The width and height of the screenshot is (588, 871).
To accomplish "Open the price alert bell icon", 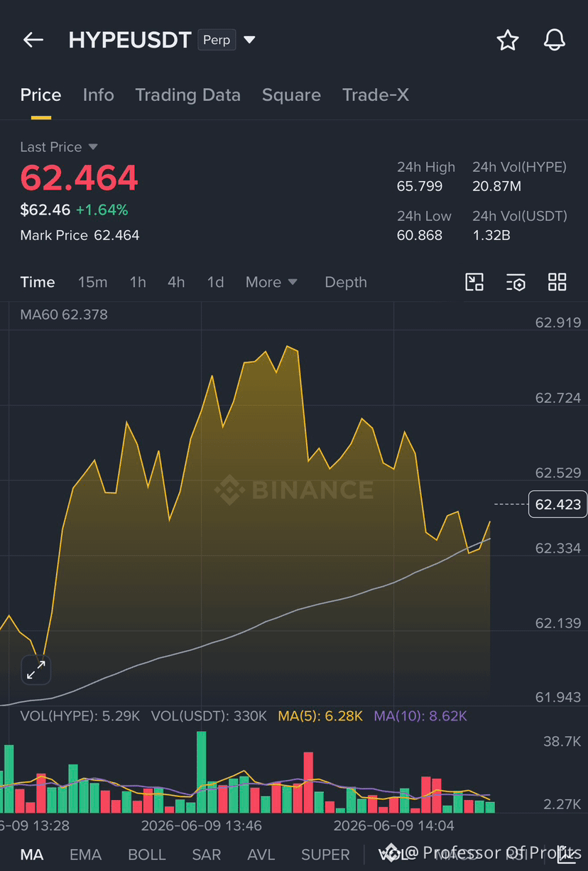I will (x=555, y=40).
